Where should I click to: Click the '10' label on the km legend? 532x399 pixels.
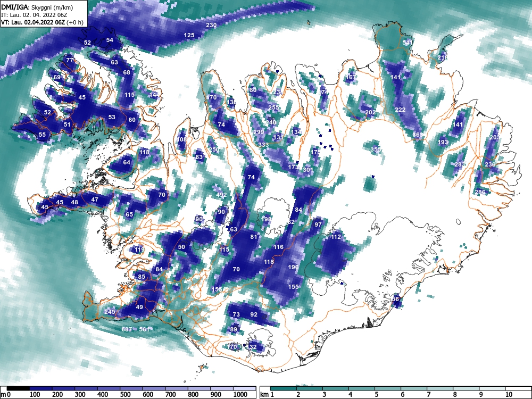pos(509,395)
